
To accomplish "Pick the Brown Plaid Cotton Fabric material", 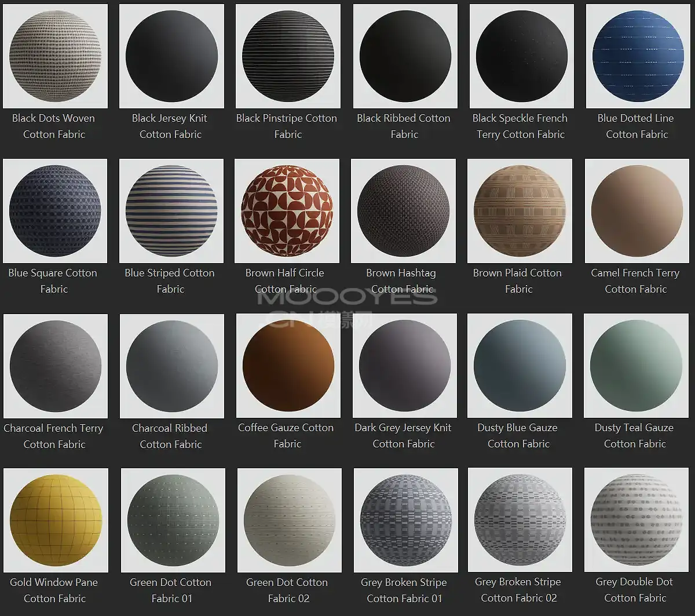I will (520, 211).
